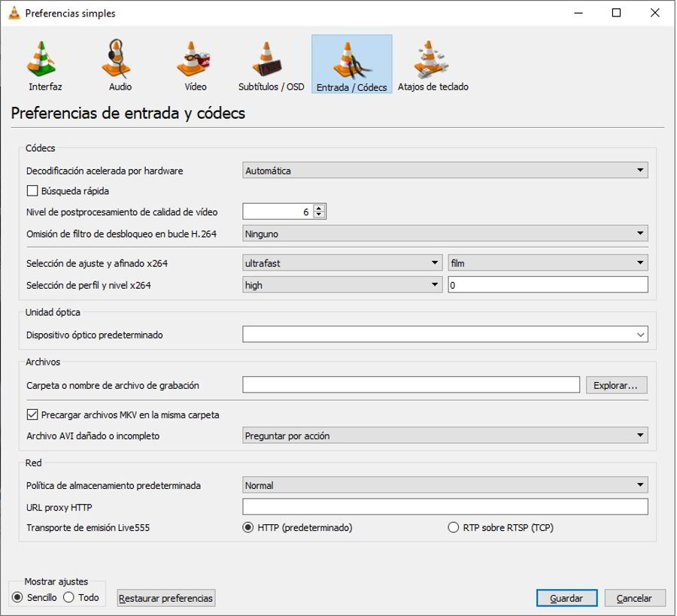Open the x264 ultrafast preset dropdown
This screenshot has height=616, width=677.
click(x=342, y=263)
